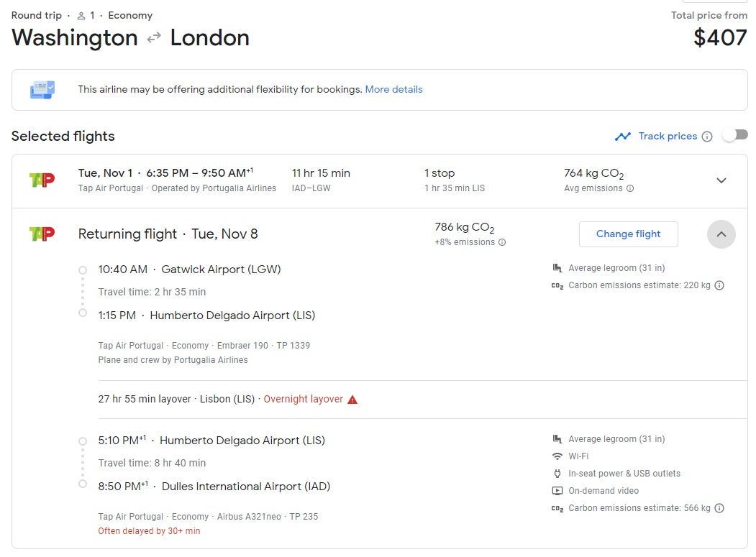Click the 566 kg carbon estimate info icon

pyautogui.click(x=719, y=508)
